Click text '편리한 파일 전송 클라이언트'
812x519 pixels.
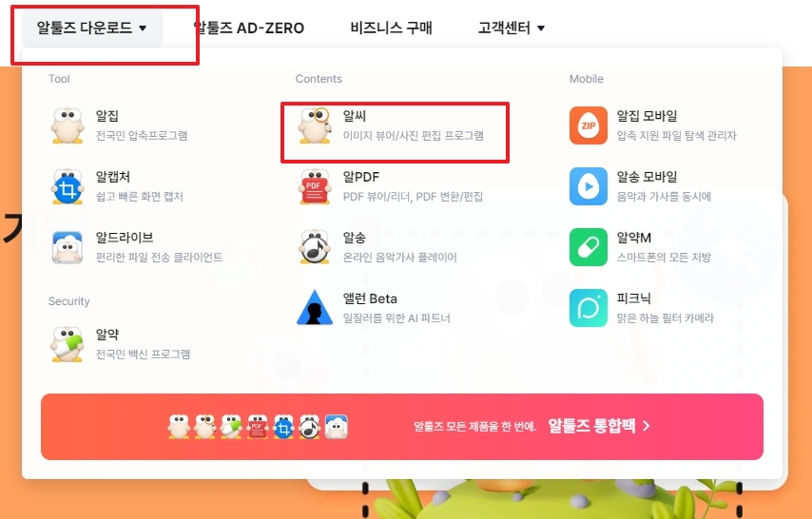point(159,258)
